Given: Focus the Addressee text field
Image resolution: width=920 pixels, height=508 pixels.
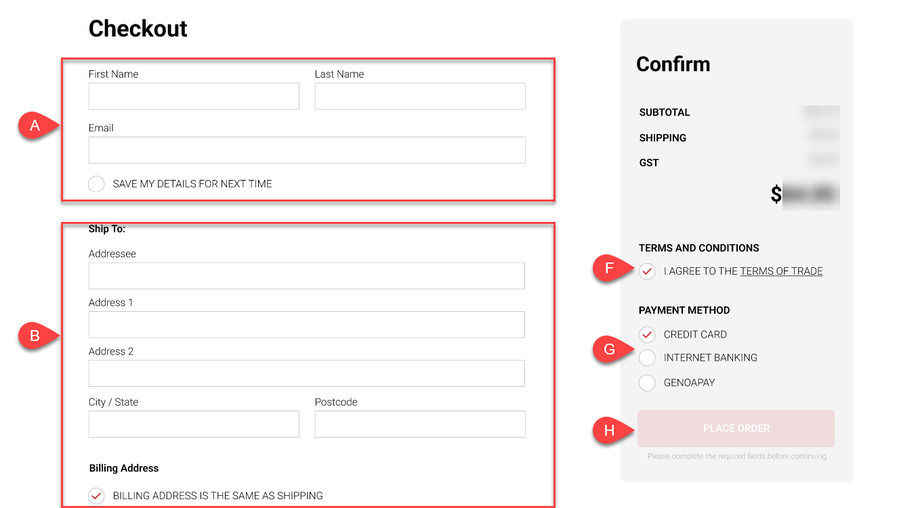Looking at the screenshot, I should (x=306, y=276).
